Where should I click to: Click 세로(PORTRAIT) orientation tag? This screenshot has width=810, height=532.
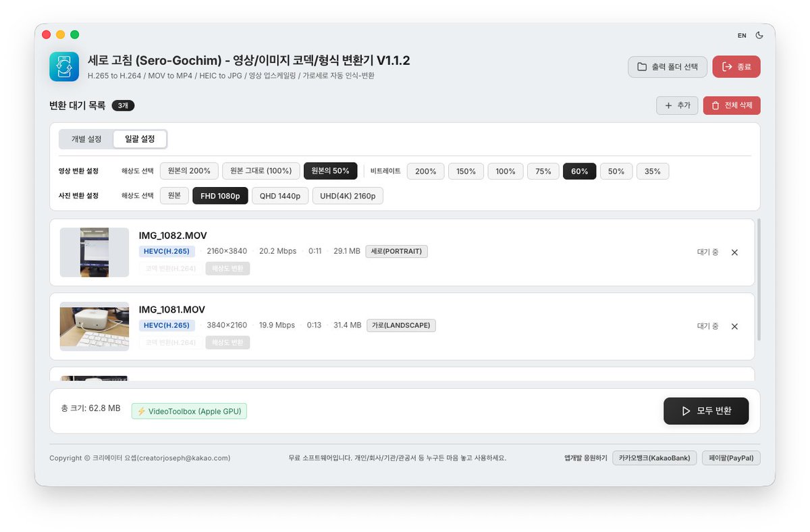point(397,251)
